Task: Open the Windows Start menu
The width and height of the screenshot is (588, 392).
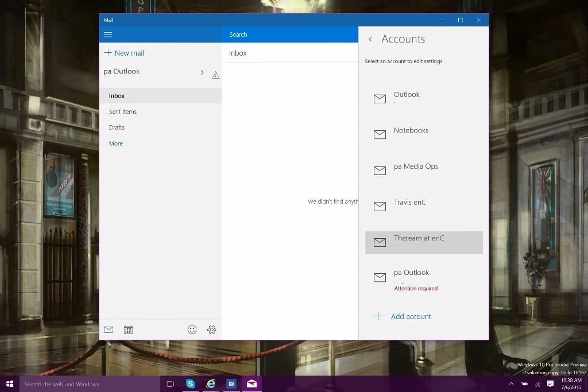Action: click(10, 384)
